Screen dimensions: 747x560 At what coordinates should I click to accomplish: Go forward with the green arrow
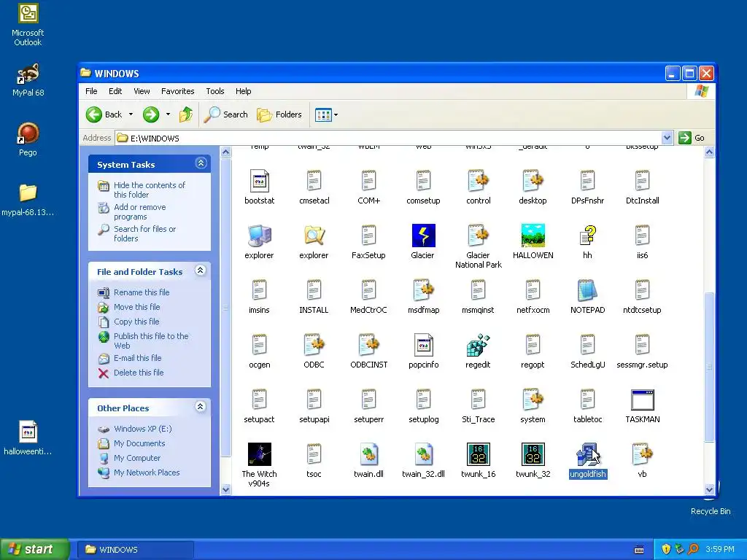(x=151, y=114)
